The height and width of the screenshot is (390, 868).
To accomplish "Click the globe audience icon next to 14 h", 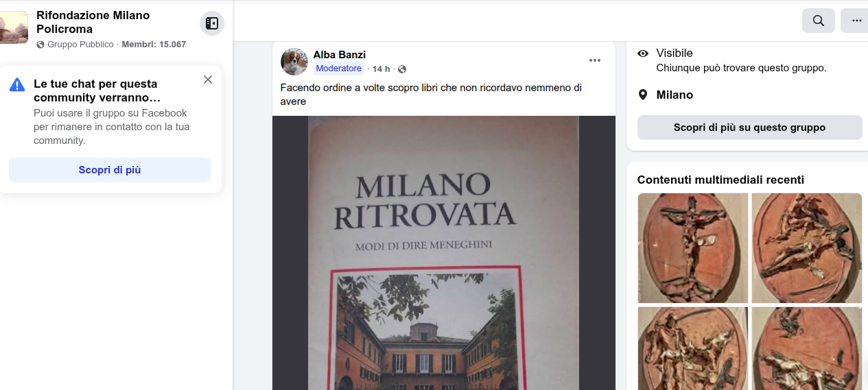I will point(402,69).
